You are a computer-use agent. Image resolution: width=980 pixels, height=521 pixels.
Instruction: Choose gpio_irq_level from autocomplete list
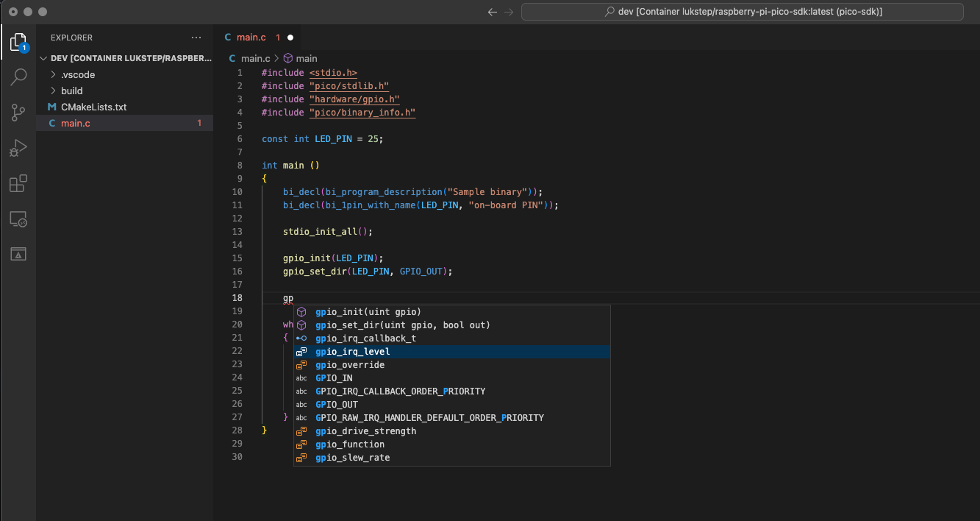tap(353, 352)
